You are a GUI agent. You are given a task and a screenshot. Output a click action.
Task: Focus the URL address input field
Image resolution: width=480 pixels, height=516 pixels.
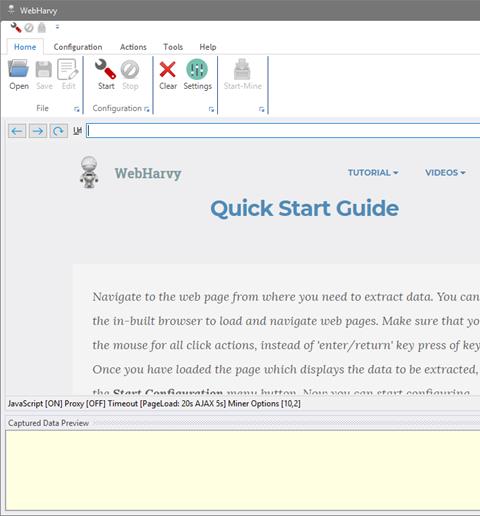pos(283,131)
